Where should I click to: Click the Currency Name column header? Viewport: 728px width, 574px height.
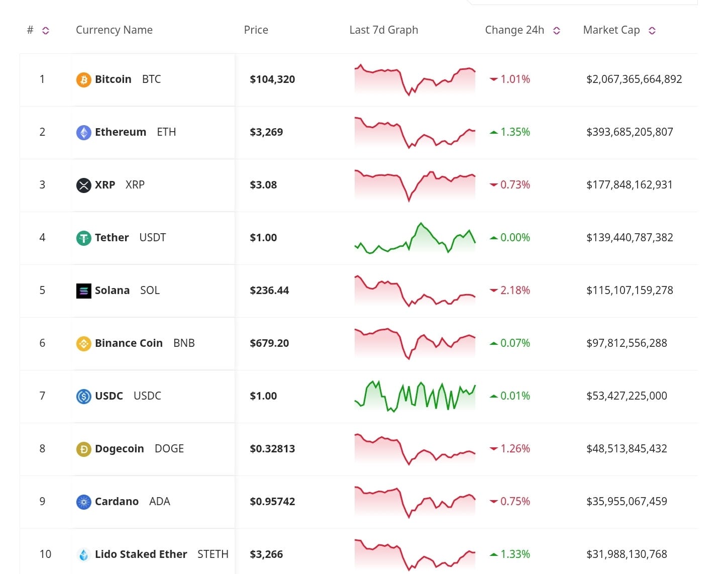[114, 30]
